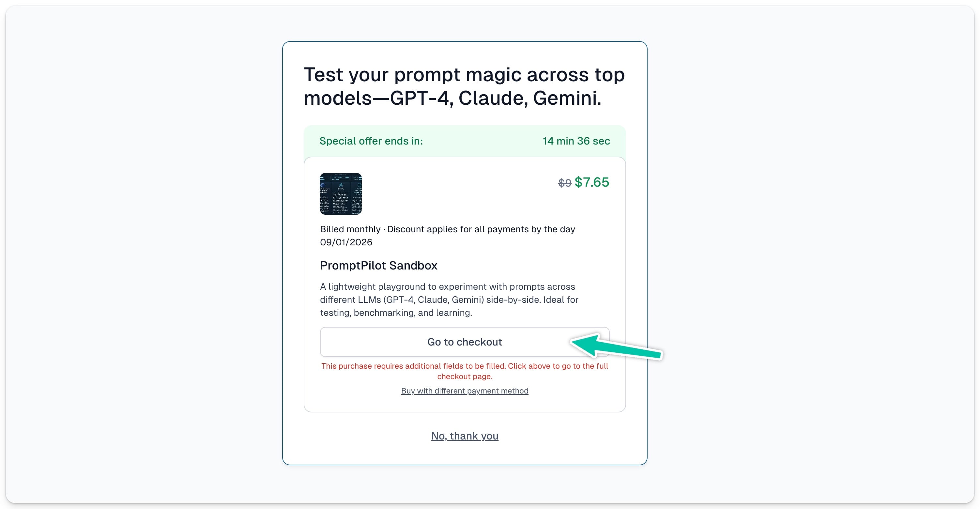Click the Billed monthly text
The width and height of the screenshot is (980, 509).
coord(350,229)
